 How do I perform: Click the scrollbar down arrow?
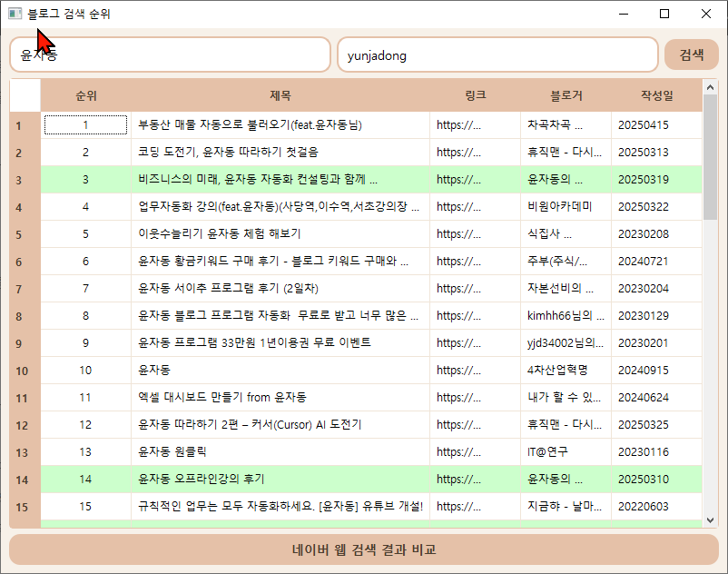tap(710, 520)
